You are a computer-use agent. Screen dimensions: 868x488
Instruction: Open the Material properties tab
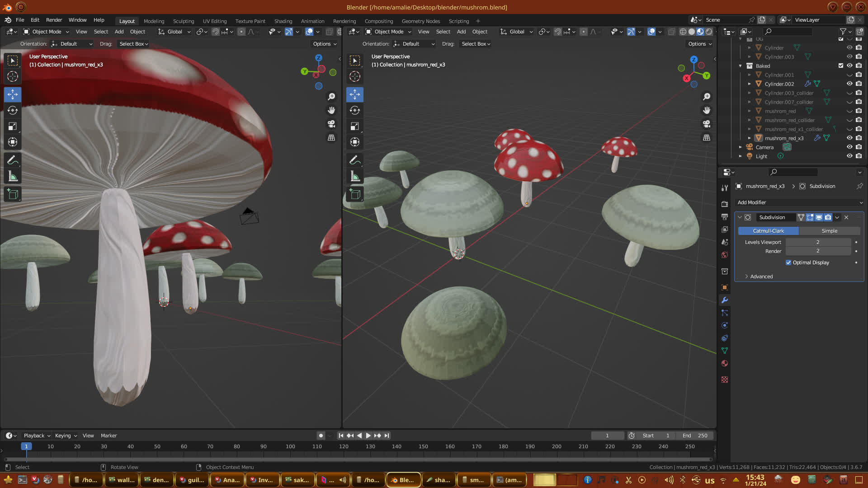725,363
